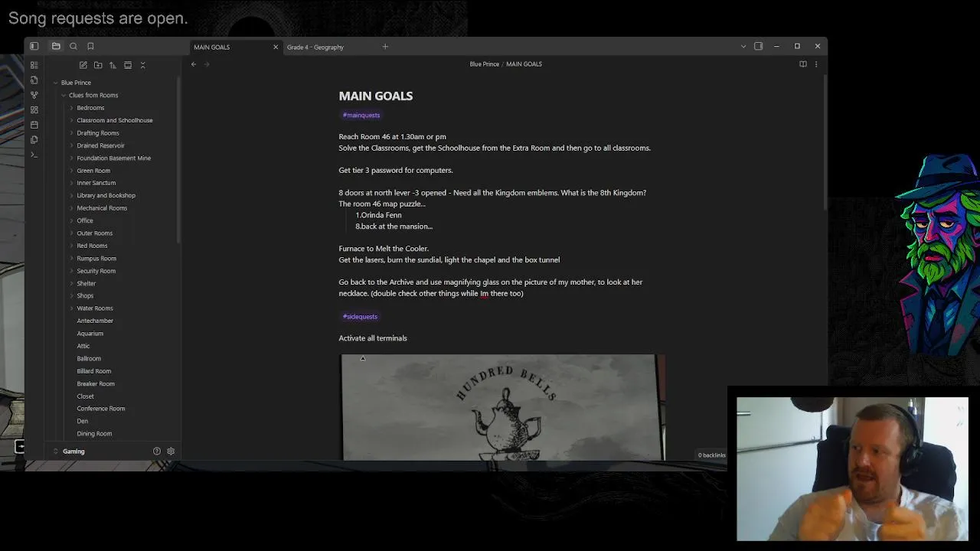Change file sort order icon
The height and width of the screenshot is (551, 980).
pos(113,66)
